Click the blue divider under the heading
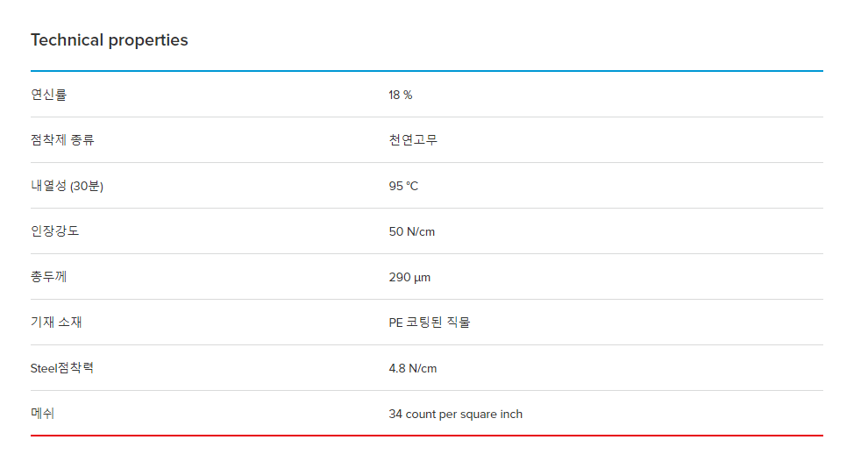 point(427,71)
